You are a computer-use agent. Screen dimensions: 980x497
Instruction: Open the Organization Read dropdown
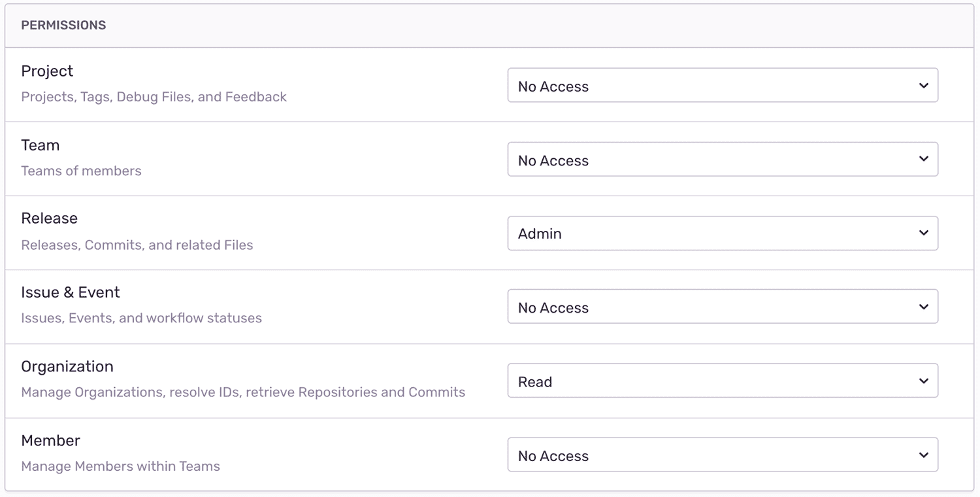pos(722,380)
